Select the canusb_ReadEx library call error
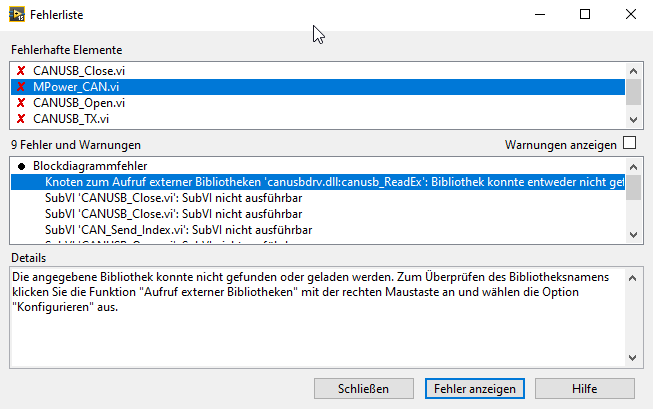The height and width of the screenshot is (409, 653). [x=330, y=182]
